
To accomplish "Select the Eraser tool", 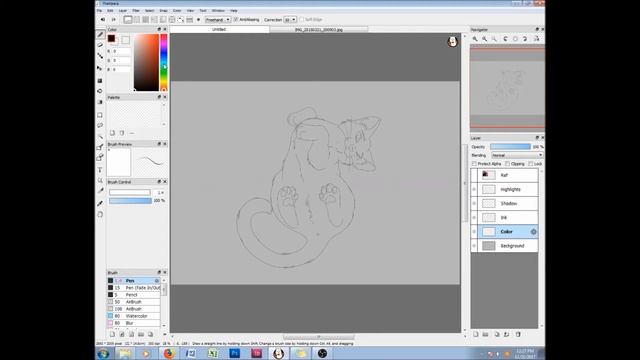I will click(100, 45).
